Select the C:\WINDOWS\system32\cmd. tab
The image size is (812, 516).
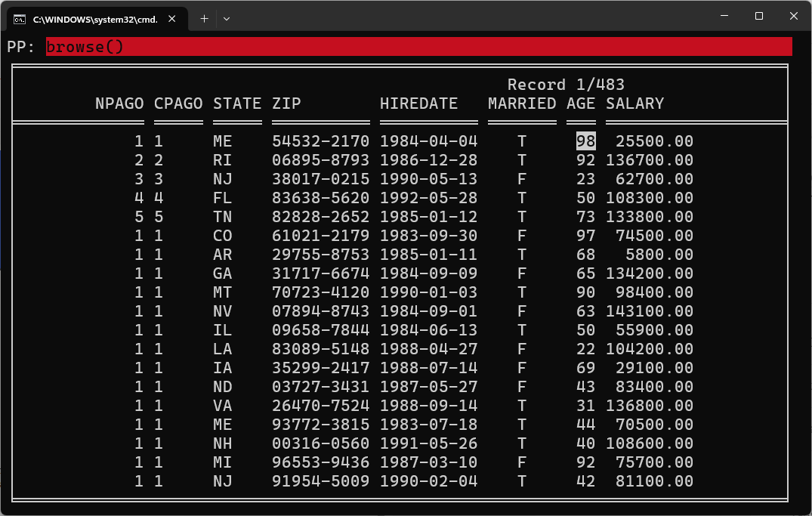coord(96,20)
